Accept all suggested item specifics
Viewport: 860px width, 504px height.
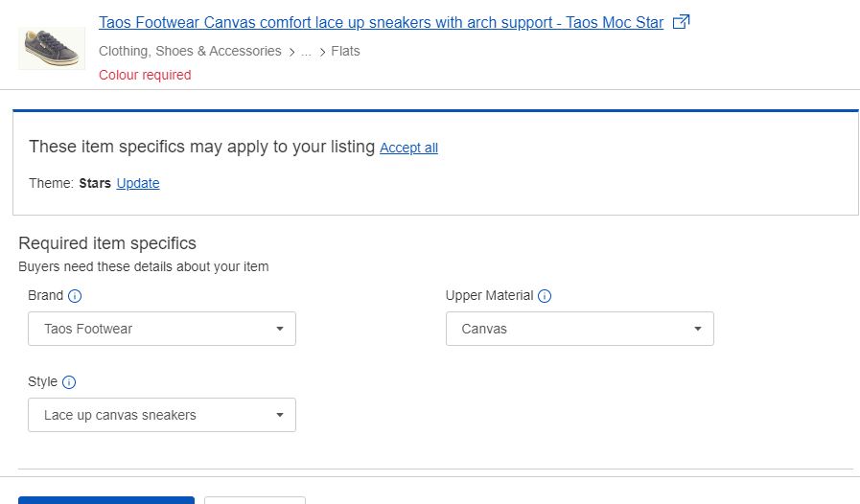pyautogui.click(x=408, y=148)
